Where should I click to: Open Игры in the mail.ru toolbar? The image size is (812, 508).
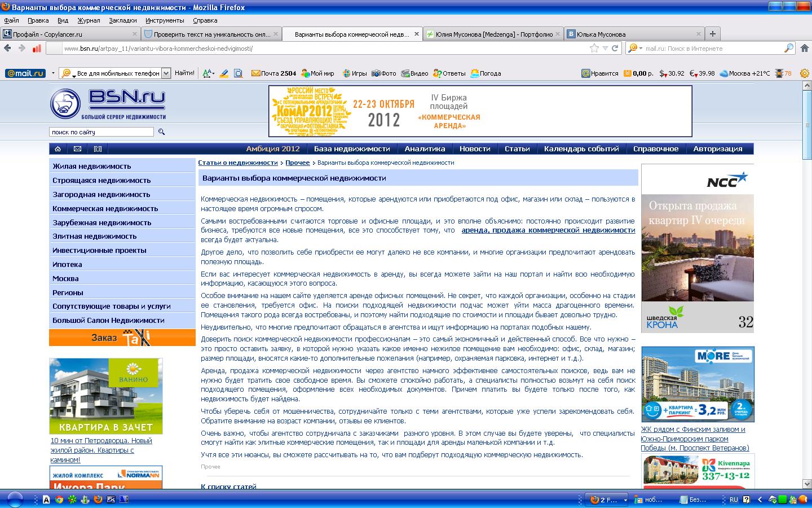[x=354, y=73]
